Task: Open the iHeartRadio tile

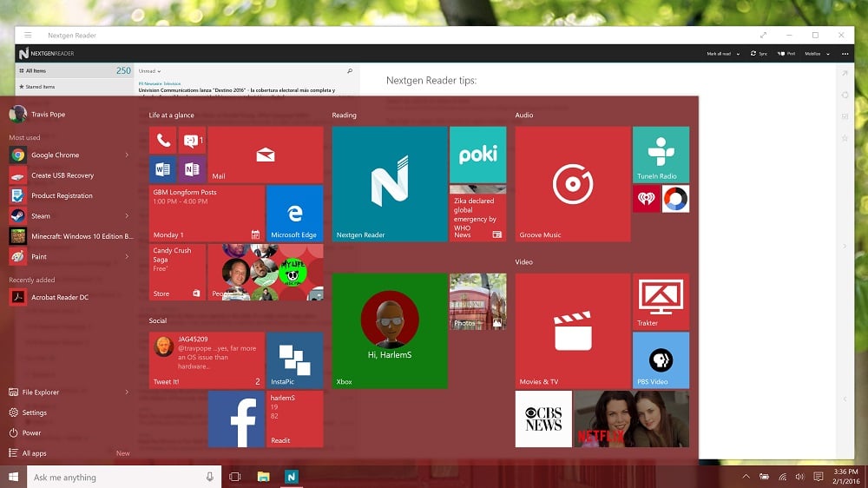Action: [646, 199]
